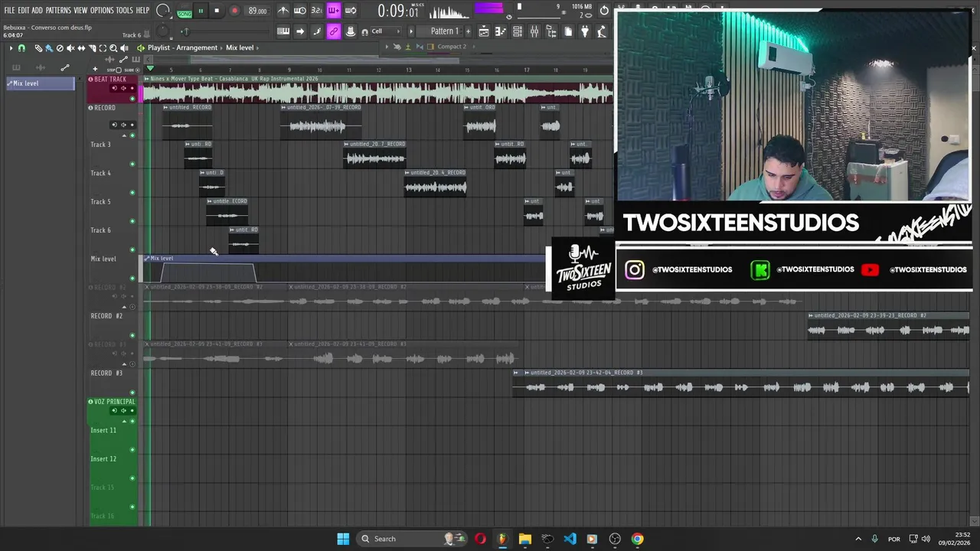
Task: Toggle the metronome icon
Action: [x=283, y=11]
